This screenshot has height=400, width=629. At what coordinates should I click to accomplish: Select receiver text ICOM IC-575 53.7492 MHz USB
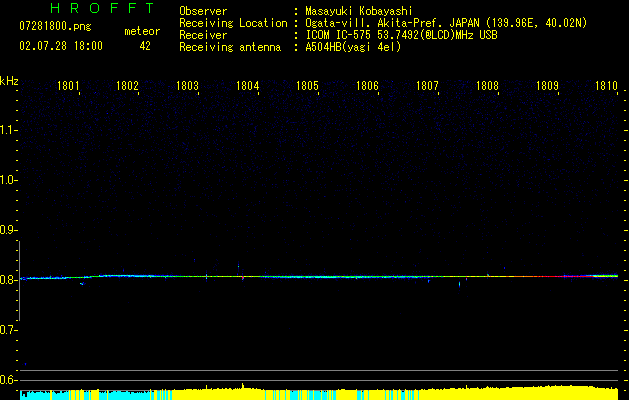coord(402,35)
